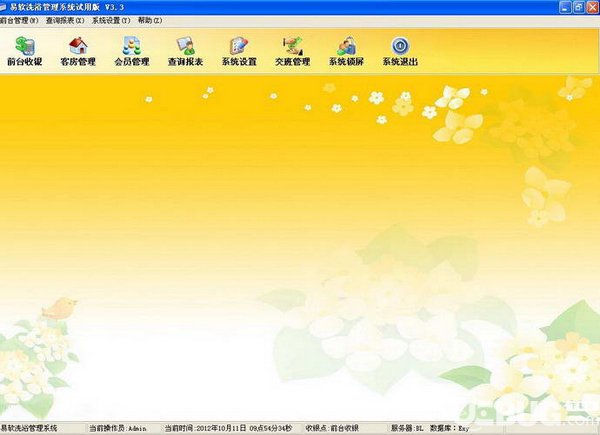The width and height of the screenshot is (600, 435).
Task: Open the 查询报表 menu in menu bar
Action: (65, 21)
